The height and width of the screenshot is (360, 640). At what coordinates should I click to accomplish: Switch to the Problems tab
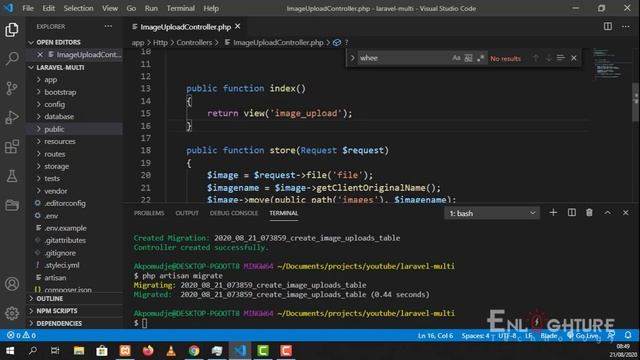tap(149, 213)
